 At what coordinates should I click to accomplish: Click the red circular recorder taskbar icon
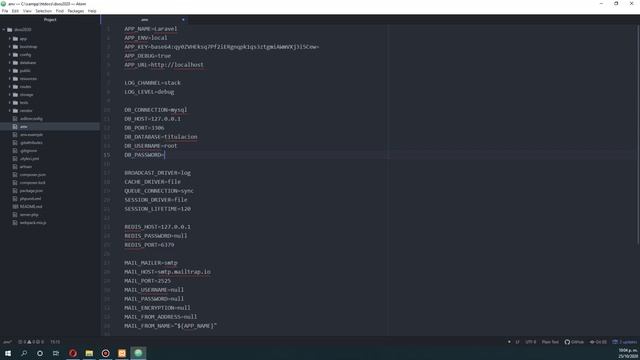pyautogui.click(x=105, y=353)
